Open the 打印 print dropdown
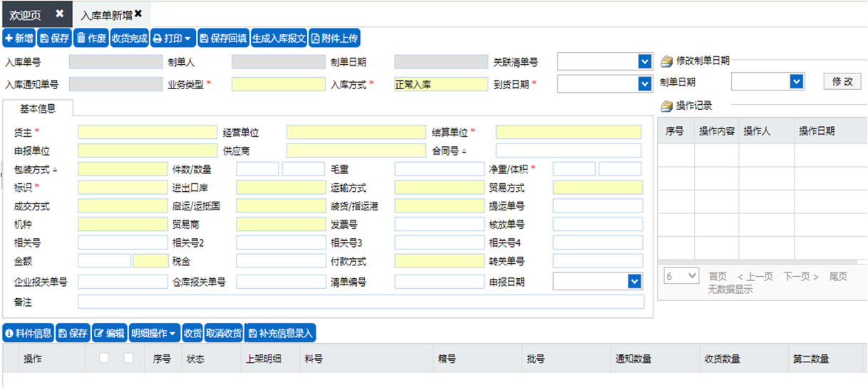Image resolution: width=868 pixels, height=388 pixels. click(172, 39)
